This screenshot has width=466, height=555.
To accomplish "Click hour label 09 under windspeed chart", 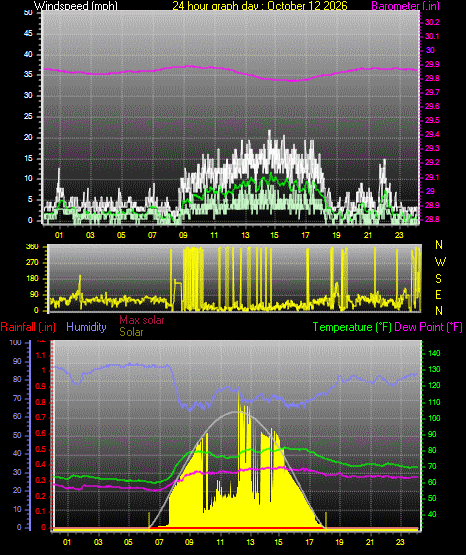I will 183,235.
